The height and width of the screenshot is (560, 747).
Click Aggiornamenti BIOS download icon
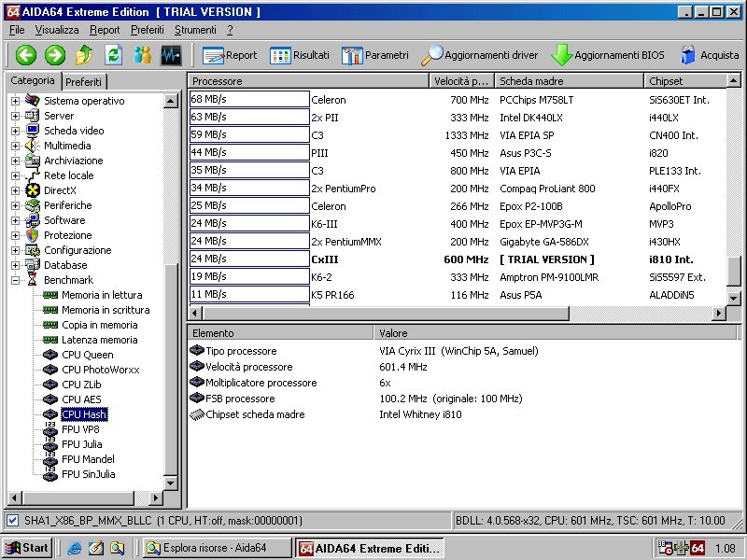click(x=608, y=55)
